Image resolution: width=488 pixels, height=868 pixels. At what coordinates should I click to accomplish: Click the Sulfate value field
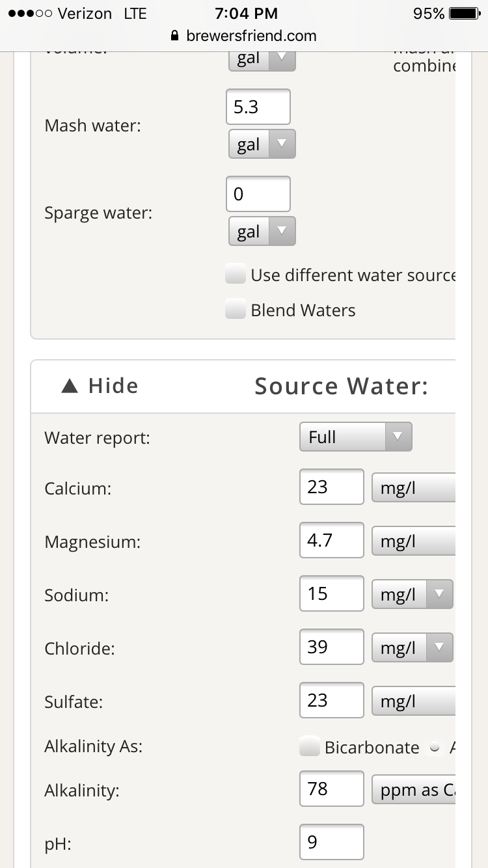pos(331,700)
